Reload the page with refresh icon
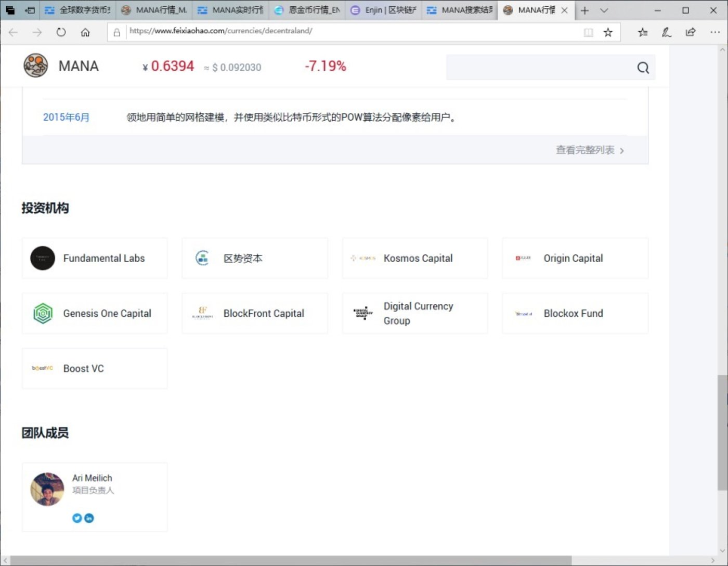The height and width of the screenshot is (566, 728). tap(61, 32)
